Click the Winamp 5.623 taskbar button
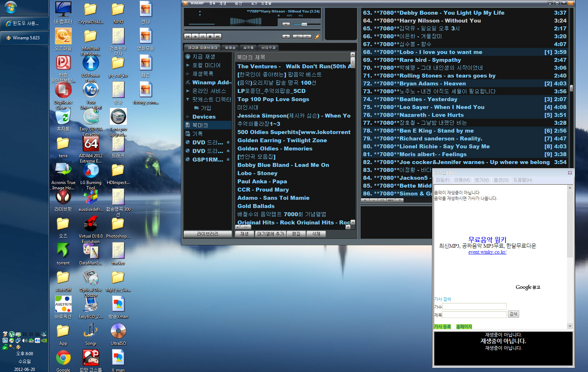This screenshot has width=588, height=372. pos(24,38)
